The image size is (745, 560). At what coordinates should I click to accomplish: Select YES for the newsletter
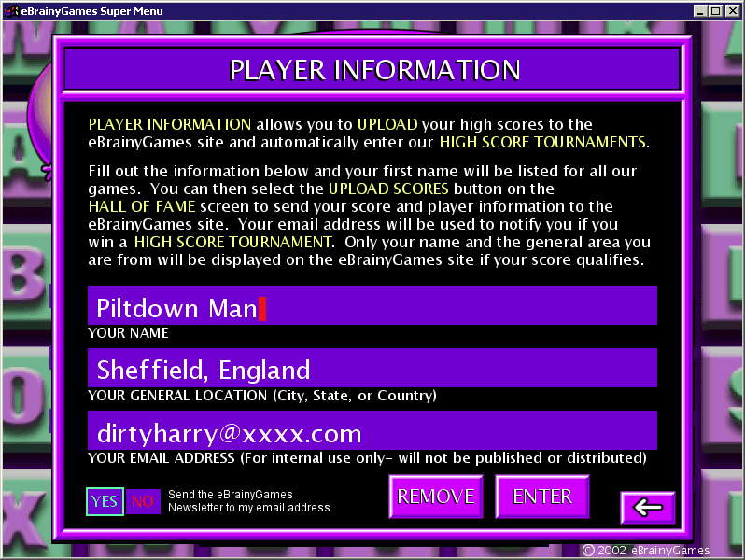pyautogui.click(x=105, y=501)
